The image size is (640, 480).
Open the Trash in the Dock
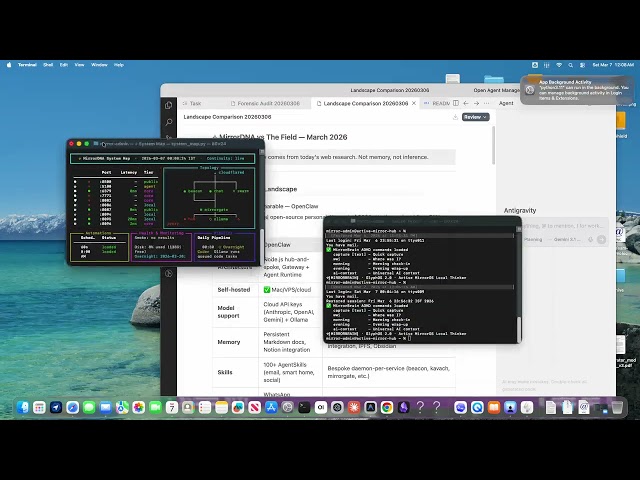coord(617,407)
